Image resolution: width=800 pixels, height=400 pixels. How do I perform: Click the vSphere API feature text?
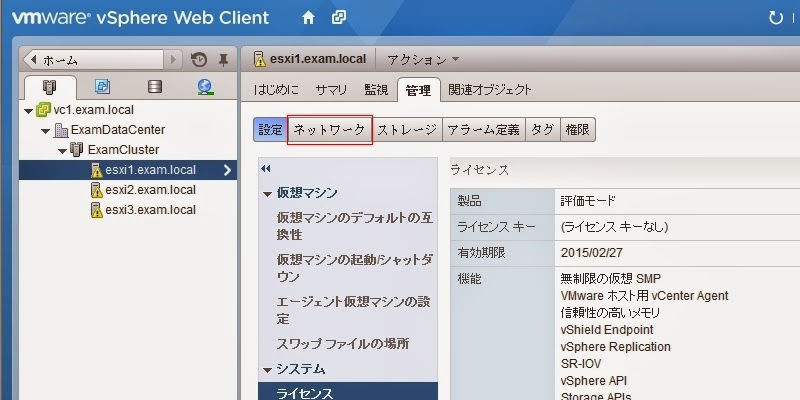click(593, 381)
